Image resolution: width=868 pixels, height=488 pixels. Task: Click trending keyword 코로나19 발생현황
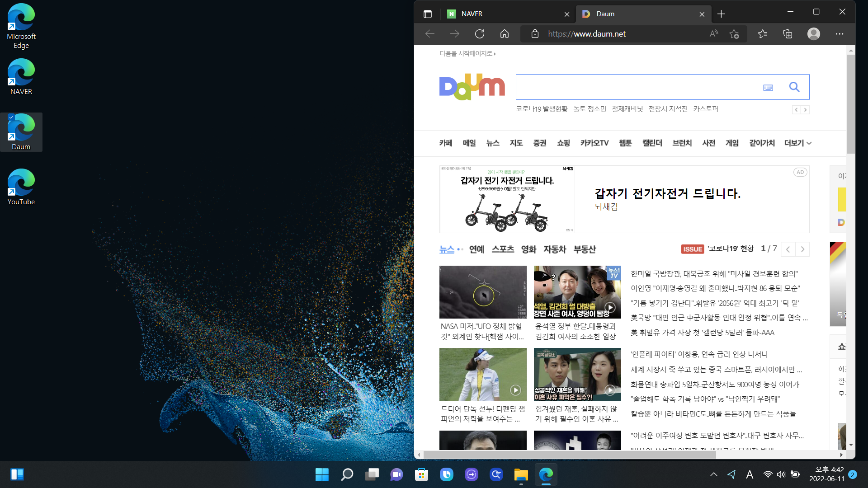(542, 109)
